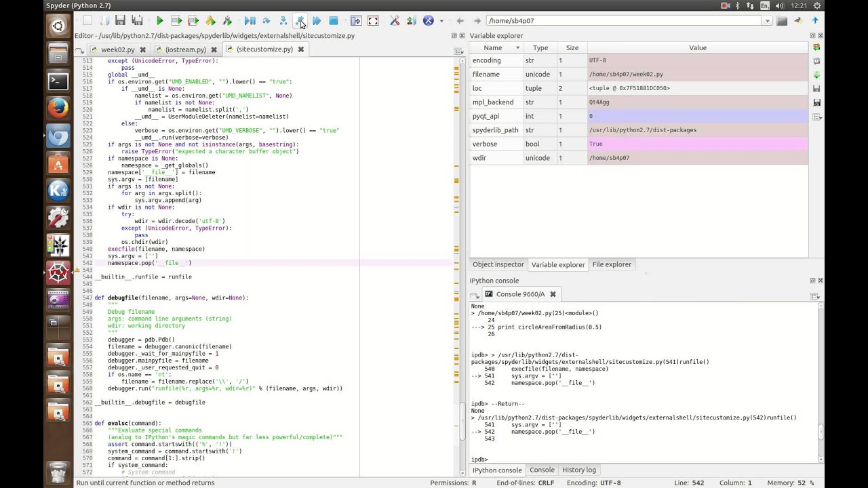Switch to the bottom Console tab
This screenshot has height=488, width=868.
[x=542, y=470]
